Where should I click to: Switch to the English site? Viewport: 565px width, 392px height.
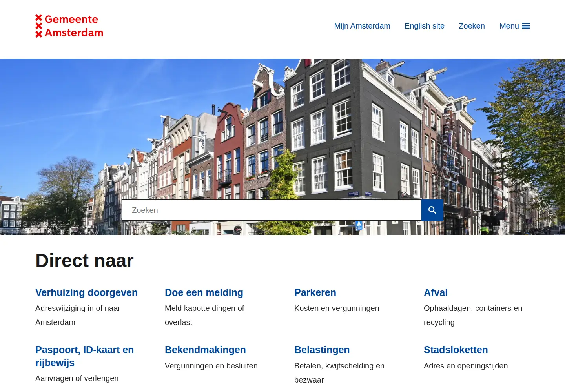tap(425, 26)
